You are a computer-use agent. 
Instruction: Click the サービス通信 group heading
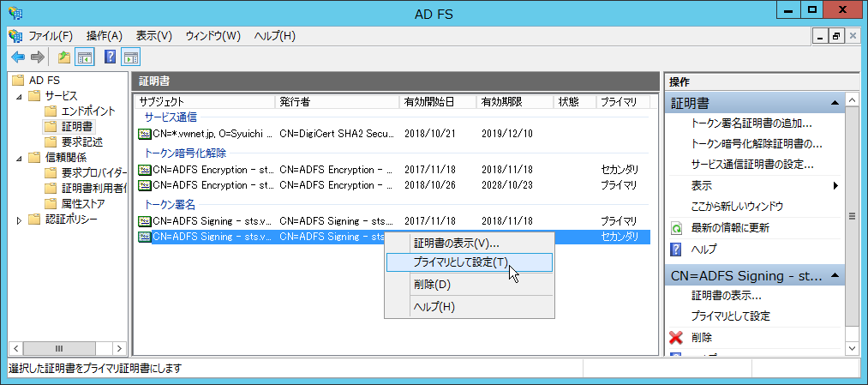coord(171,117)
